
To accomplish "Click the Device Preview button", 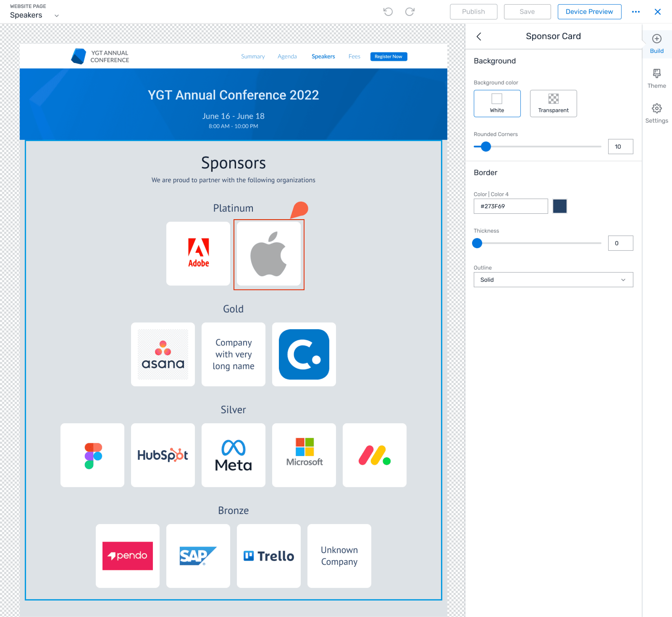I will tap(589, 12).
